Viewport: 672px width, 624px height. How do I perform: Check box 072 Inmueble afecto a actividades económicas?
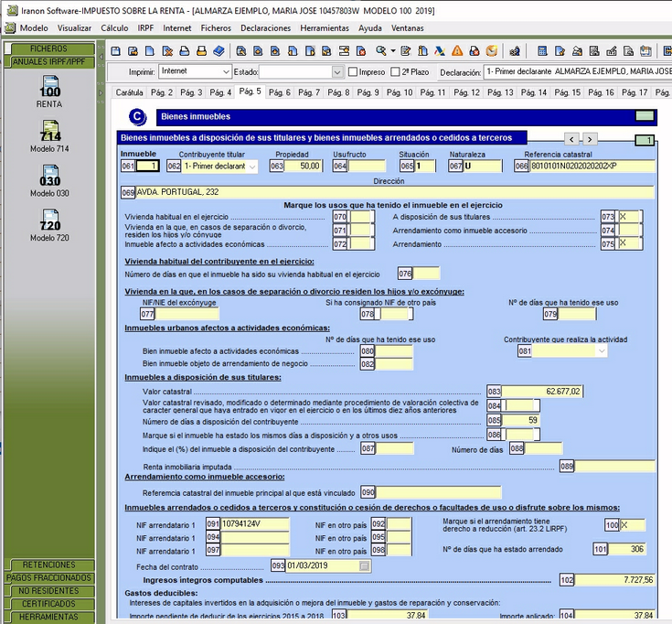coord(360,244)
